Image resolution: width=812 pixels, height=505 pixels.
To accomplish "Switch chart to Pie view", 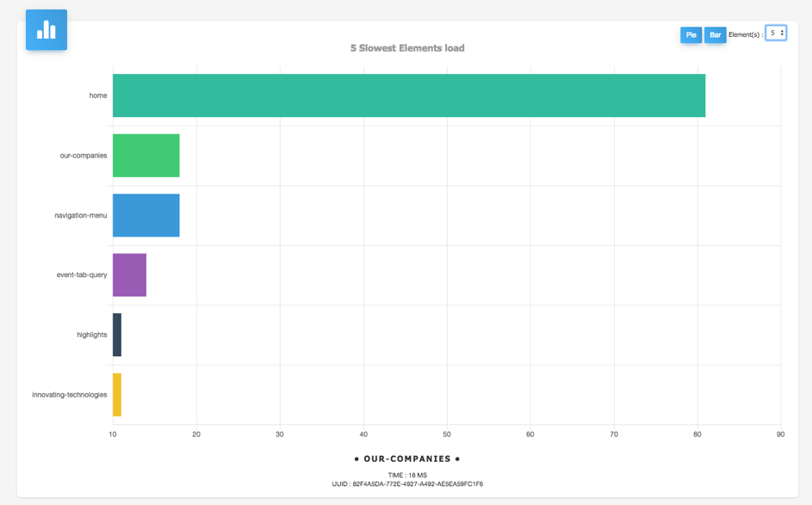I will click(x=691, y=34).
